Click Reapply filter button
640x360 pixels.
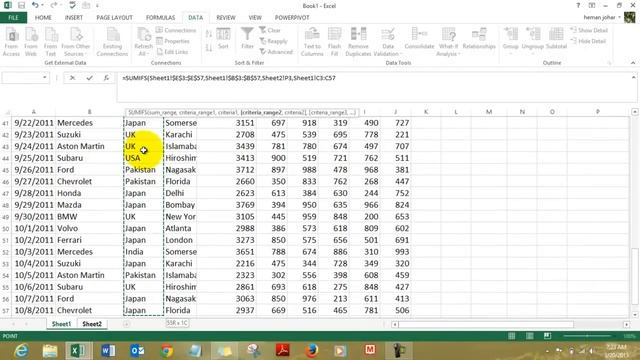[x=274, y=41]
